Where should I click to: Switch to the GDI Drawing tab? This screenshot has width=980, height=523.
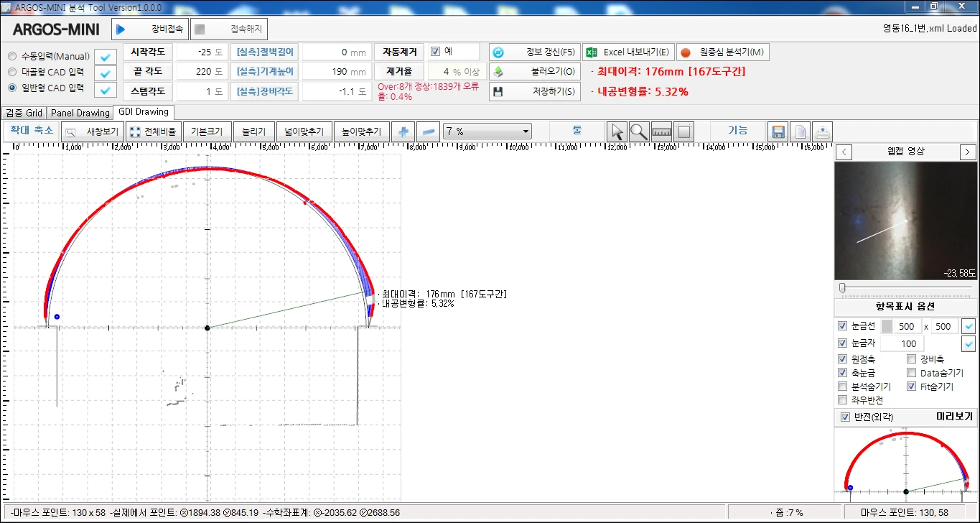pyautogui.click(x=144, y=112)
